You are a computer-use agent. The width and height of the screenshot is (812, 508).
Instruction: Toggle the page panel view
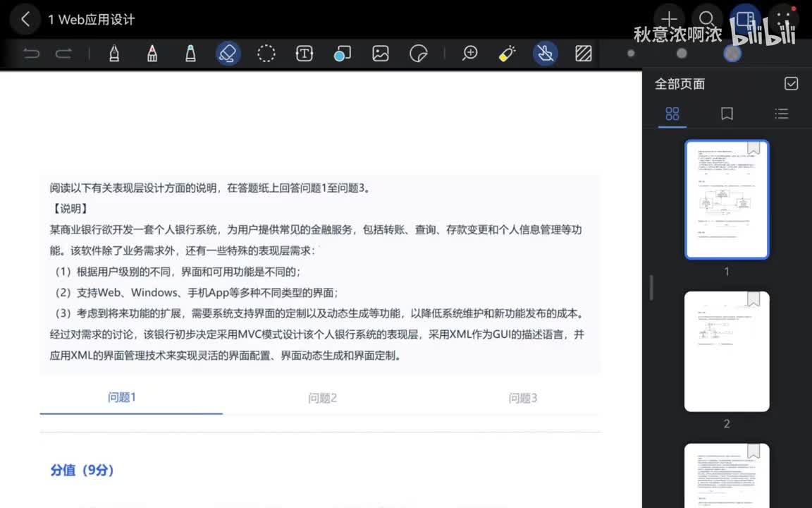point(745,19)
